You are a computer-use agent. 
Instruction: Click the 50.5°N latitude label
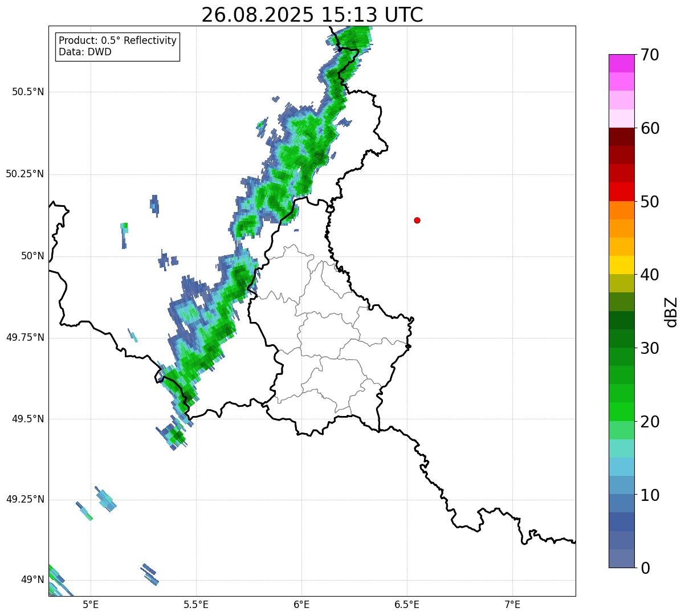click(x=28, y=92)
